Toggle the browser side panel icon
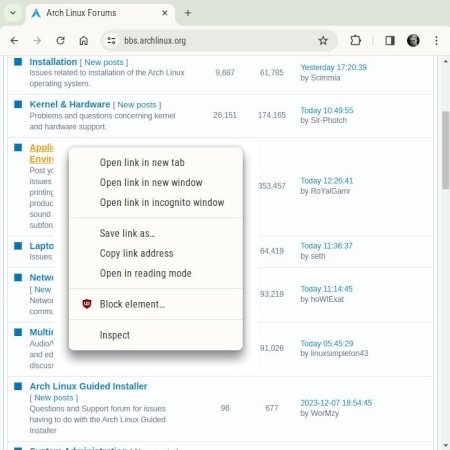 point(390,41)
